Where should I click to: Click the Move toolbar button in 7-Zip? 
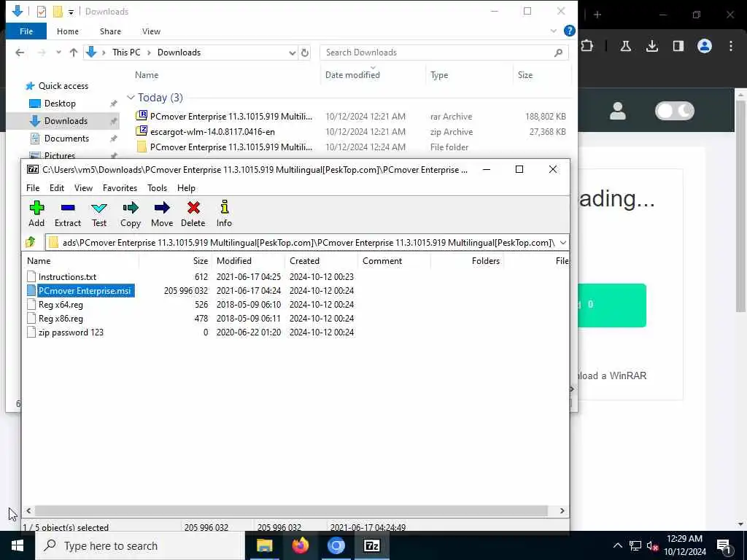(x=161, y=214)
